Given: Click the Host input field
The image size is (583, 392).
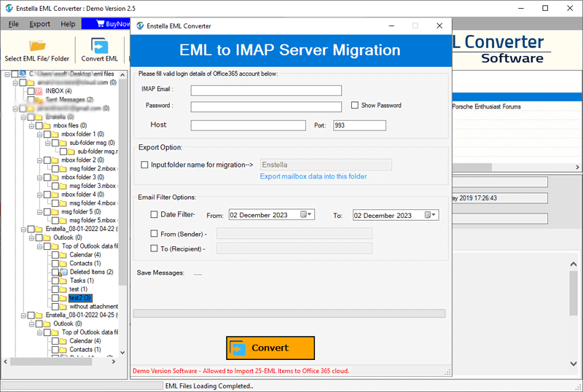Looking at the screenshot, I should [x=249, y=125].
